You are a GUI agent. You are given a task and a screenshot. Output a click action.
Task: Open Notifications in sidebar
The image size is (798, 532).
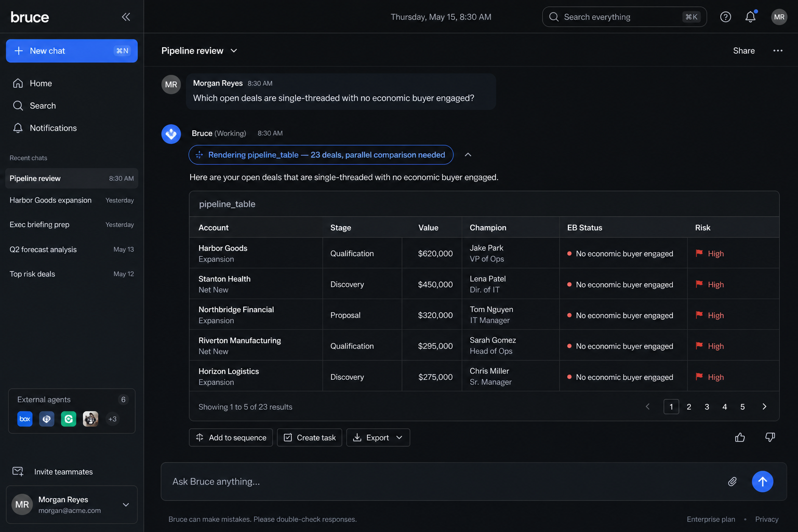click(72, 128)
